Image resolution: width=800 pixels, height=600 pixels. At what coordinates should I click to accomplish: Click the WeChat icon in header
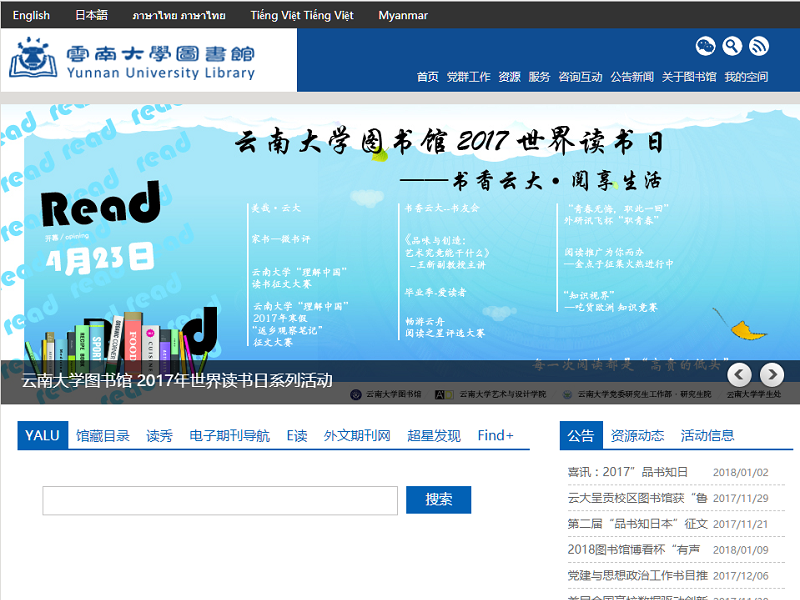click(706, 46)
